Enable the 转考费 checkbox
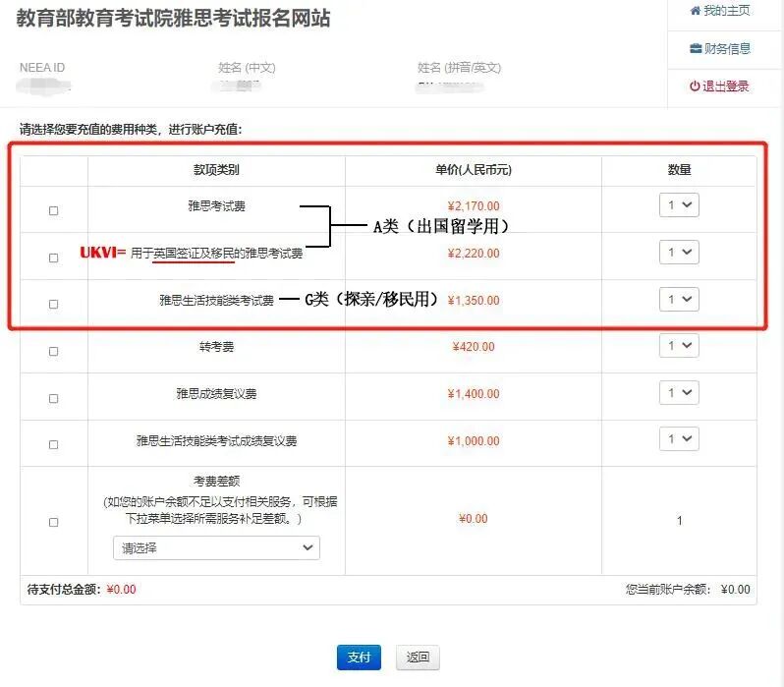 click(x=54, y=351)
